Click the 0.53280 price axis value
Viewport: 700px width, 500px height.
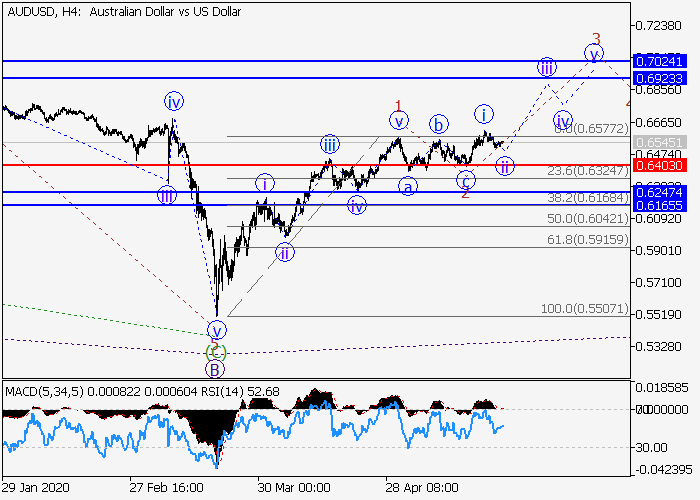[658, 346]
